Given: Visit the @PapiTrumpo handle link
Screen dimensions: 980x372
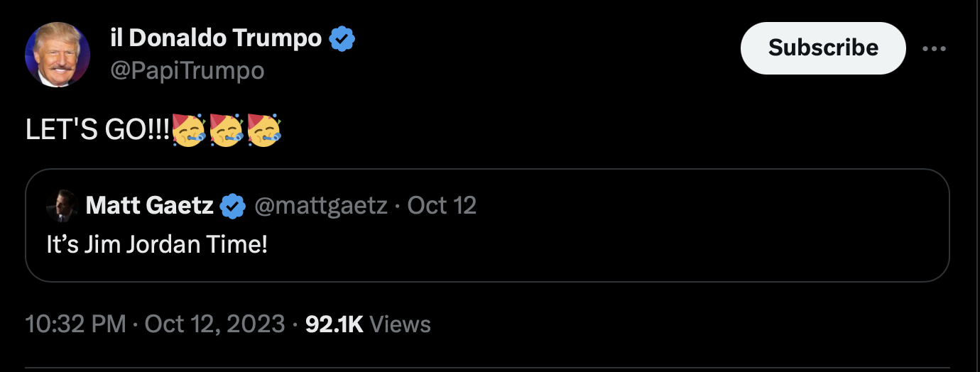Looking at the screenshot, I should click(187, 70).
